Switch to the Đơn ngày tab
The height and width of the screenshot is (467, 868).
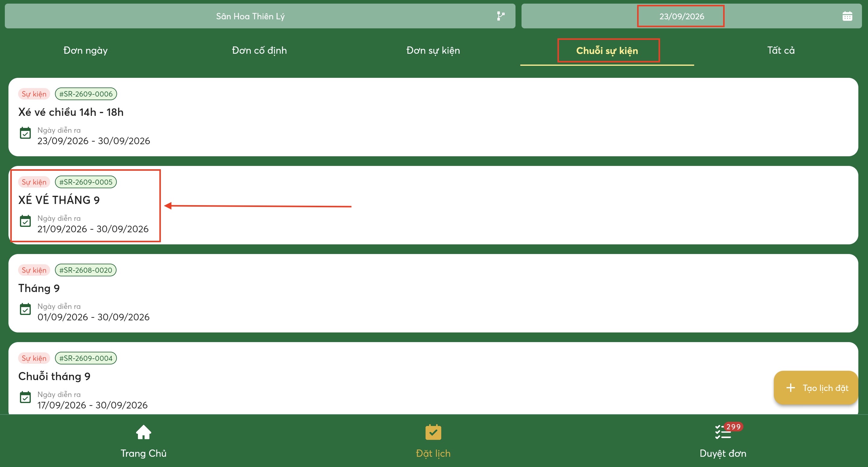pos(86,50)
